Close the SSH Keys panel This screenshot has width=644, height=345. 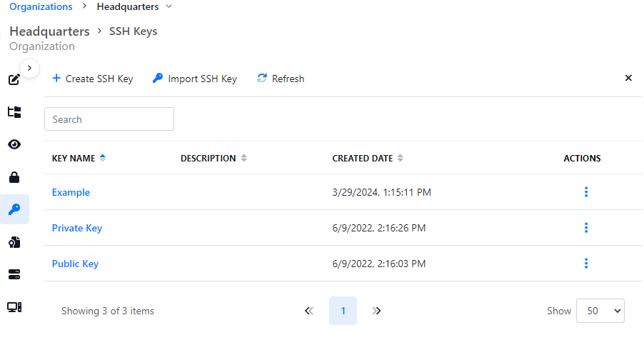click(x=628, y=78)
